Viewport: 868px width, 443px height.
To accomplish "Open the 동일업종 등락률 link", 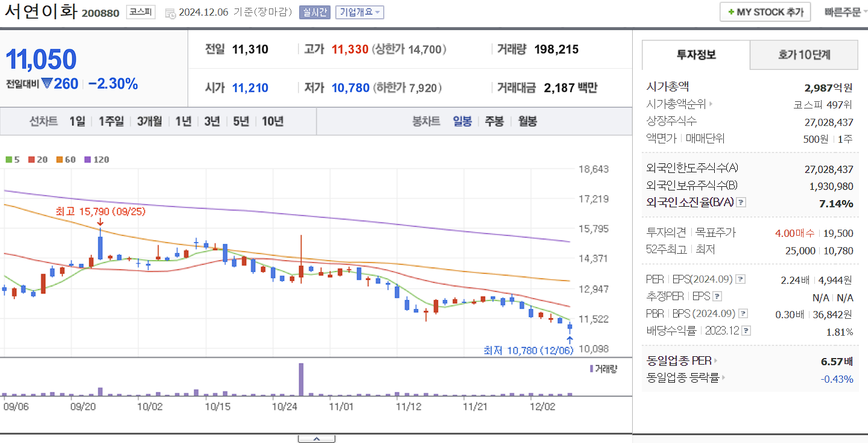I will click(x=682, y=378).
